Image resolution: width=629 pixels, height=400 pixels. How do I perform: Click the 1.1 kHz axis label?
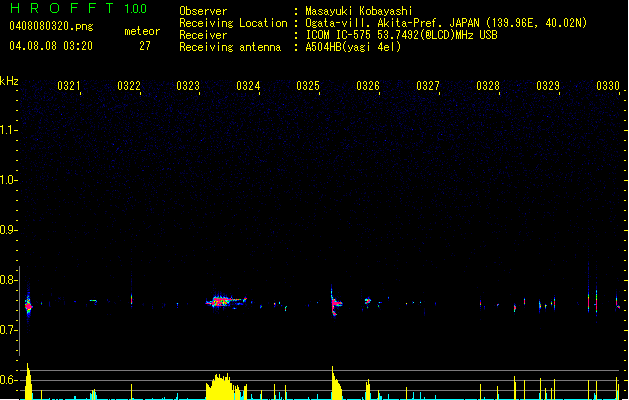[x=8, y=130]
